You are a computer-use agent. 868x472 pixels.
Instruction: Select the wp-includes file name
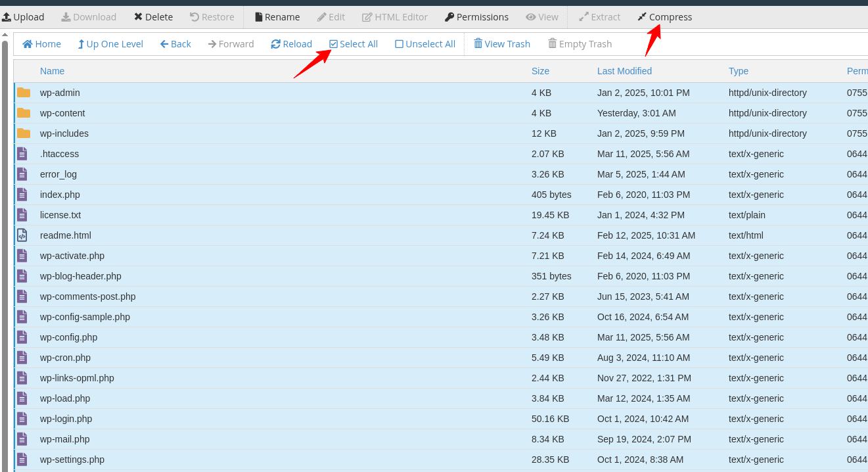[64, 133]
